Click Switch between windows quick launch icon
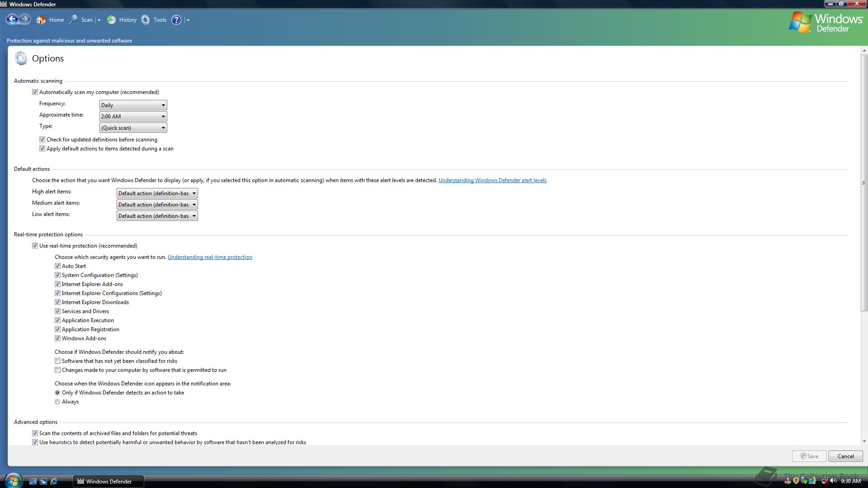 tap(43, 482)
